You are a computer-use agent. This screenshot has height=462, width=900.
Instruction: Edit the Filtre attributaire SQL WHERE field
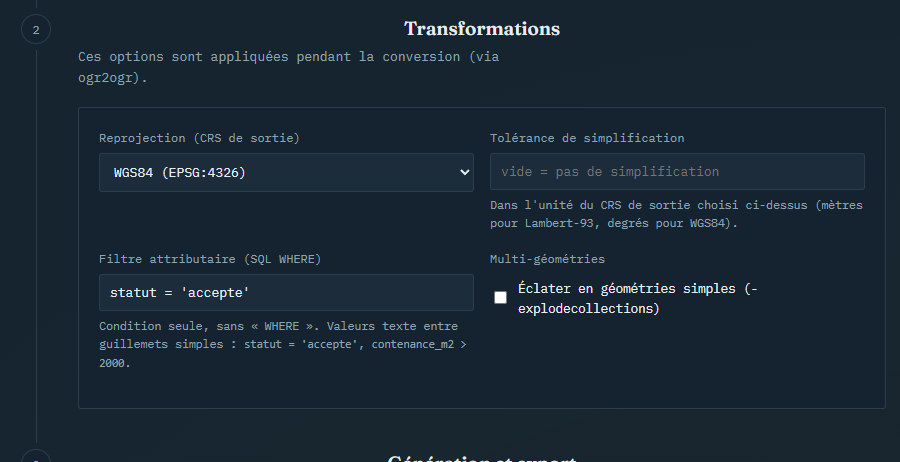[x=286, y=293]
